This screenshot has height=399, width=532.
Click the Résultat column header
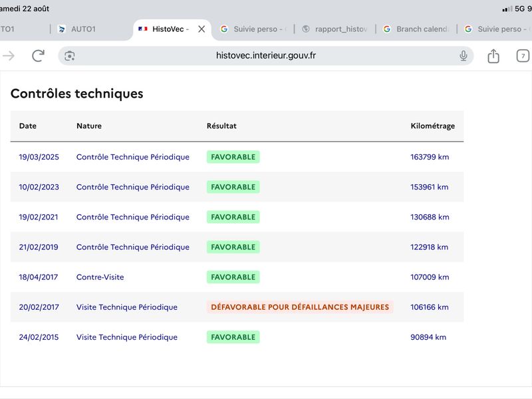pyautogui.click(x=221, y=126)
